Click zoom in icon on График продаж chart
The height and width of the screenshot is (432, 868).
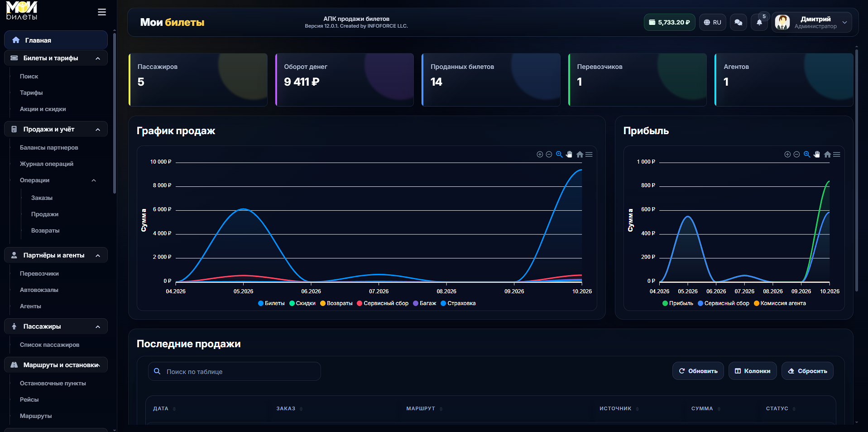point(540,155)
